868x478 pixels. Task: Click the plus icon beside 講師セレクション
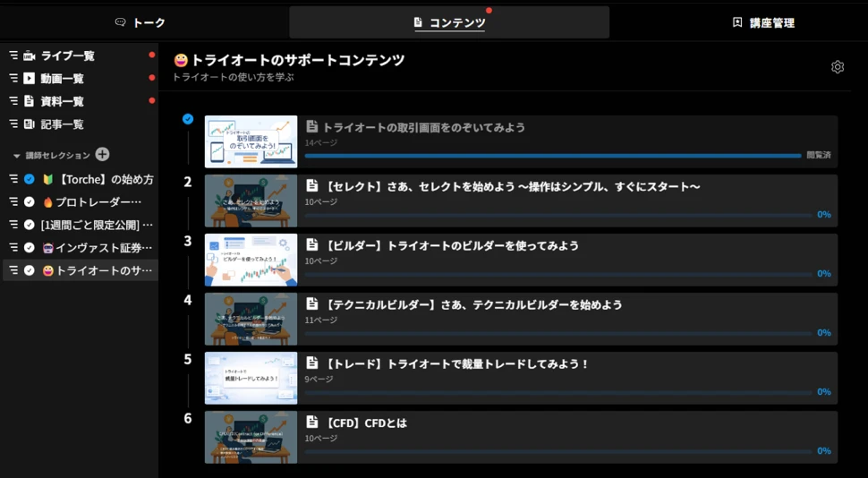tap(102, 155)
